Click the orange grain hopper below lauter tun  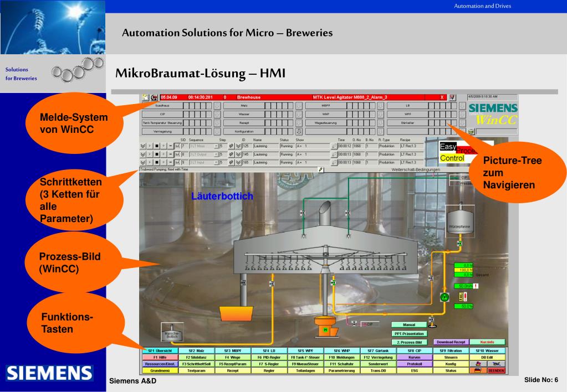tap(236, 313)
